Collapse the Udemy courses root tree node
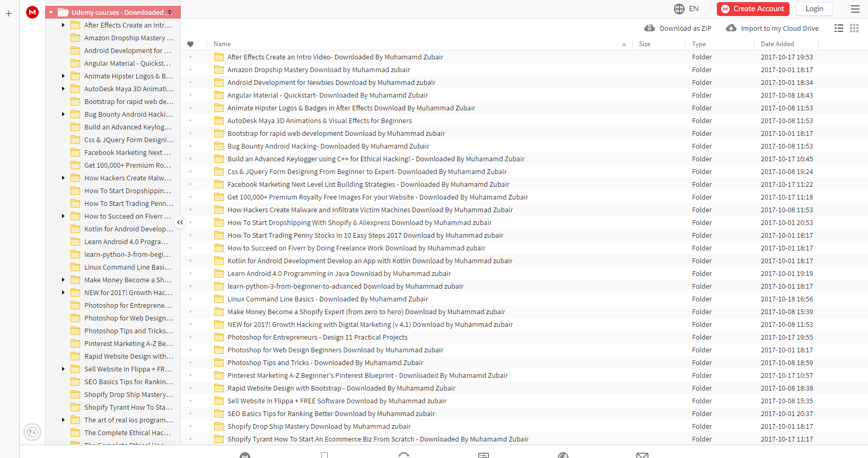The width and height of the screenshot is (868, 458). [51, 12]
